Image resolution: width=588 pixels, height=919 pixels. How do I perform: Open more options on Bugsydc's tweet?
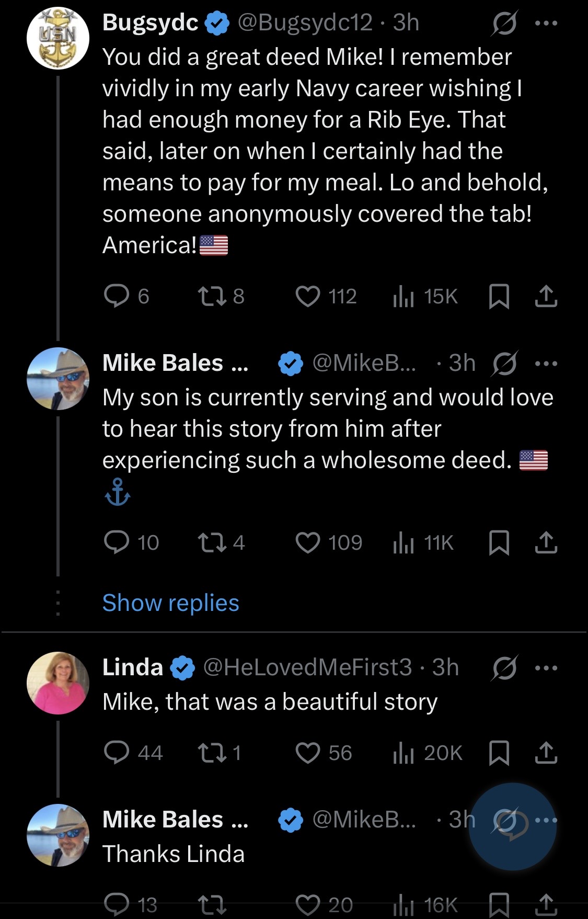point(547,24)
